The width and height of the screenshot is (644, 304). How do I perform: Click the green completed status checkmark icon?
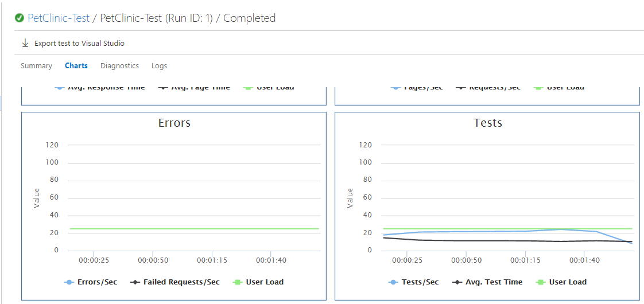coord(20,18)
